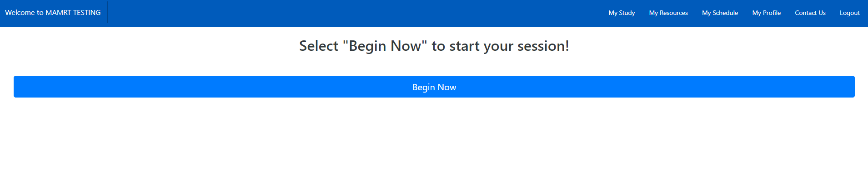Open My Schedule in navigation bar

(720, 13)
